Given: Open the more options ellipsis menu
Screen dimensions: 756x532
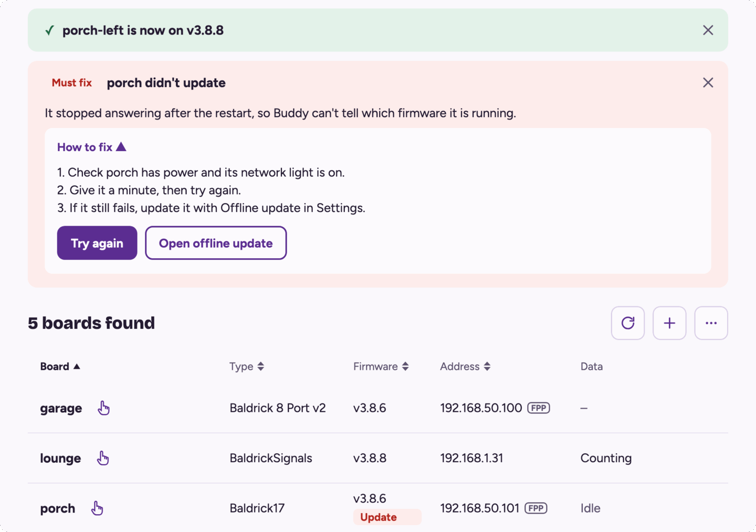Looking at the screenshot, I should click(711, 323).
